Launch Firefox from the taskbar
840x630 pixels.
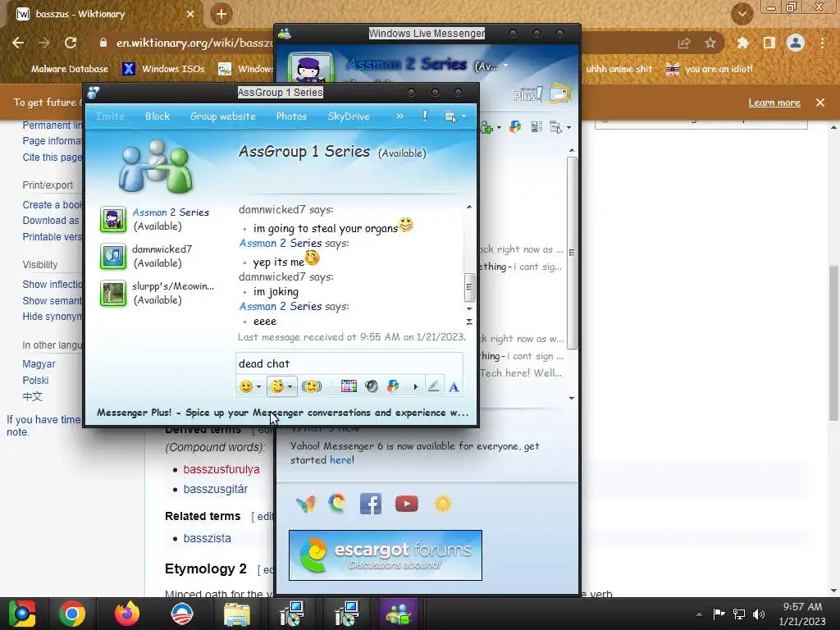(127, 614)
